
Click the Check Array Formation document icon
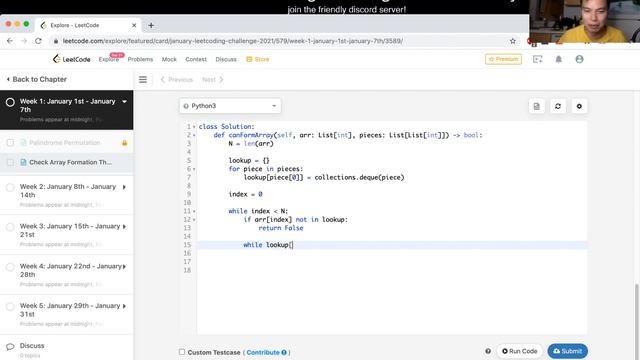point(23,162)
